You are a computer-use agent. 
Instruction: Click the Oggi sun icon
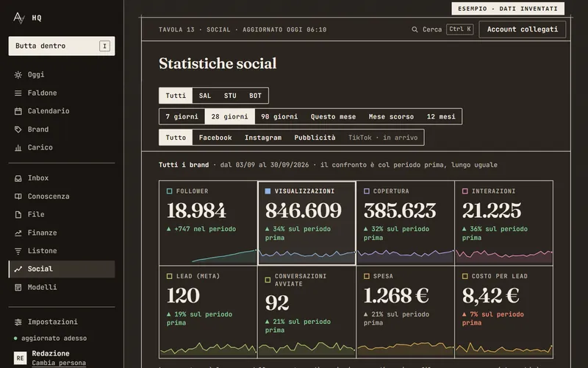coord(18,75)
